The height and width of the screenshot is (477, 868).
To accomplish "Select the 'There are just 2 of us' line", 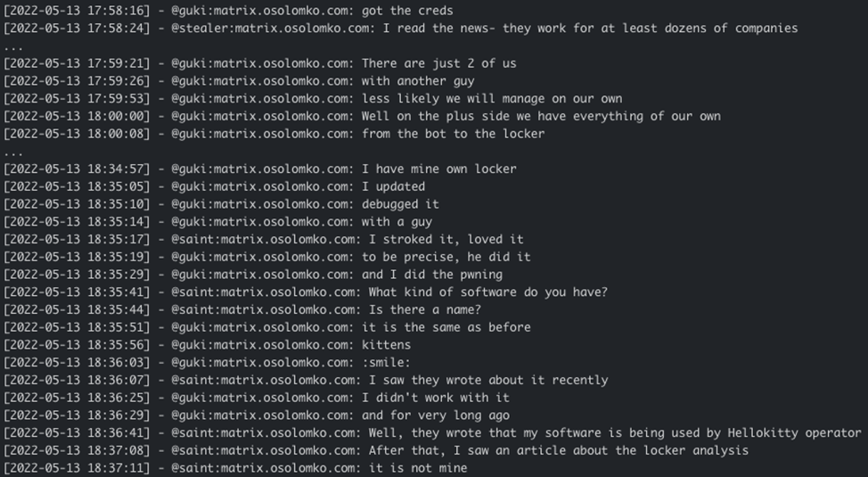I will tap(438, 63).
